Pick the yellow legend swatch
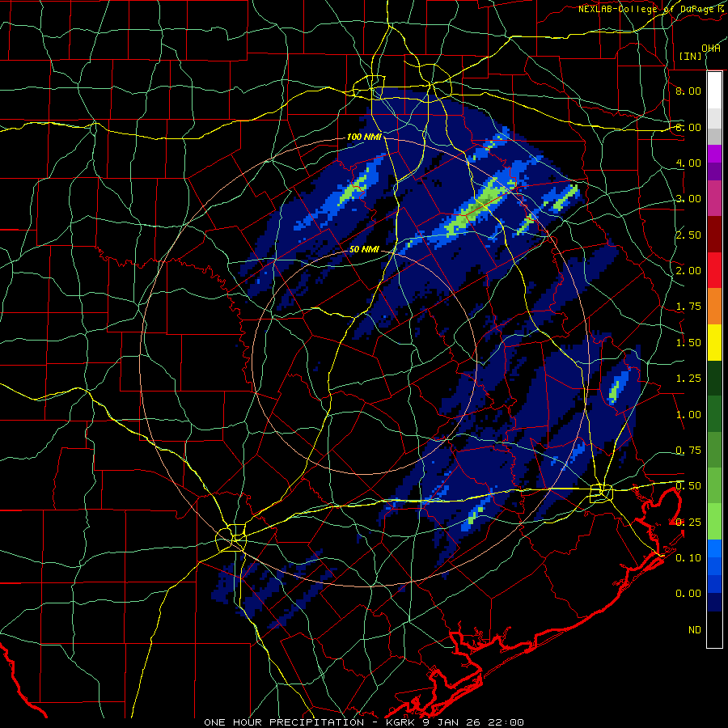 click(714, 342)
